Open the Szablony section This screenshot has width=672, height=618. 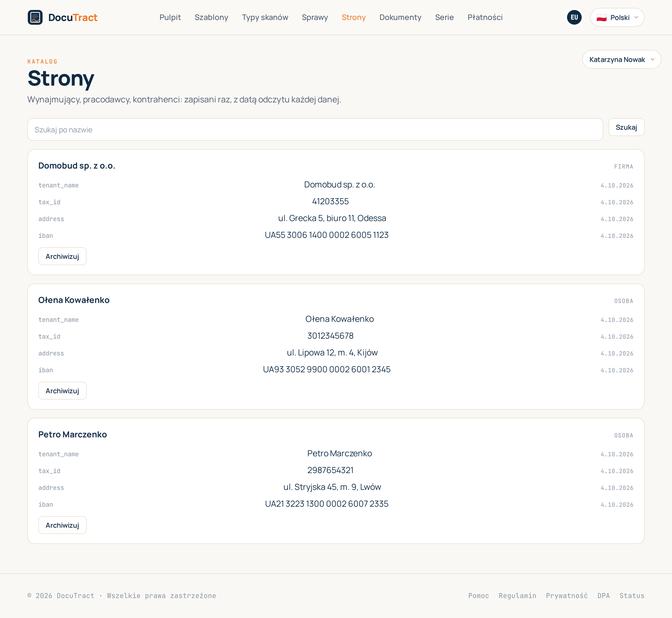(211, 17)
